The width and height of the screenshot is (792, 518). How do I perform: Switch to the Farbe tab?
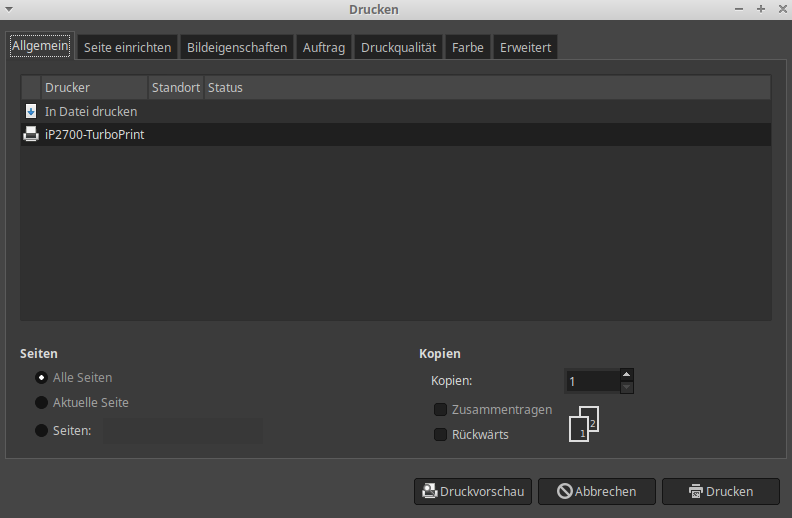point(467,48)
